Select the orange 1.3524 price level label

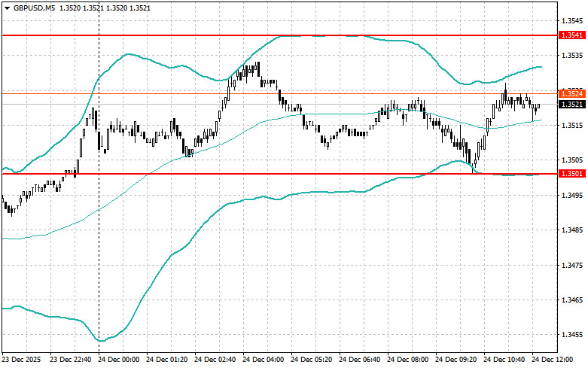click(x=571, y=93)
